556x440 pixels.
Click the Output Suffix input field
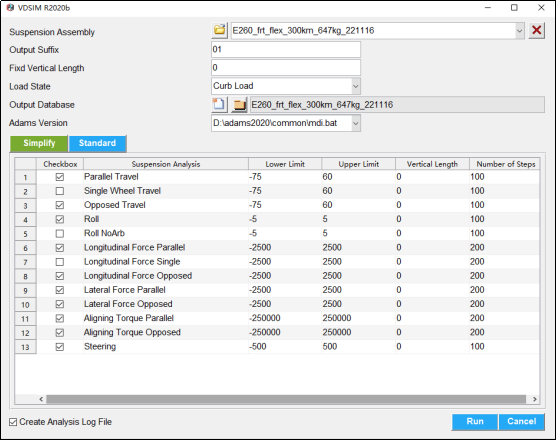coord(286,49)
